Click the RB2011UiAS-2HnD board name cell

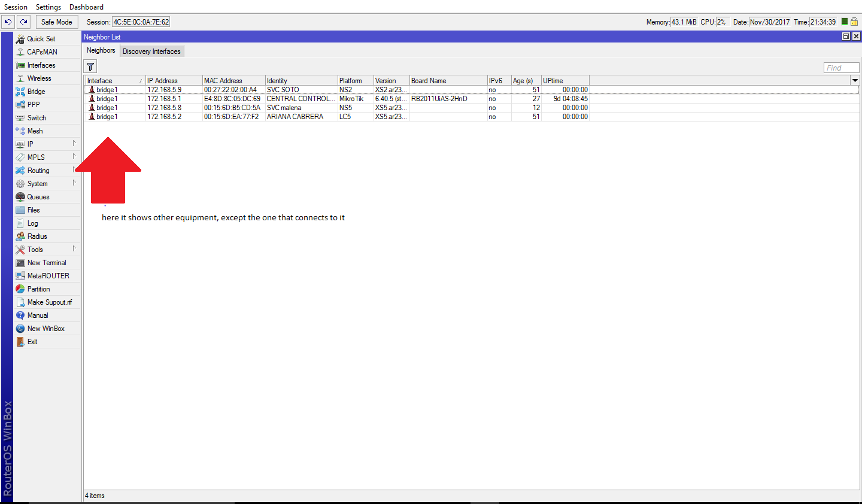[448, 99]
